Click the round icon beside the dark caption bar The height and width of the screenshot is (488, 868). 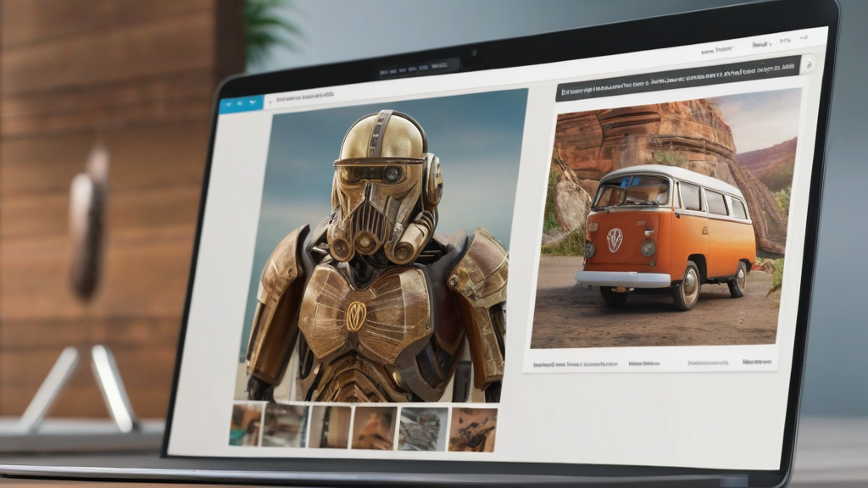(x=809, y=64)
